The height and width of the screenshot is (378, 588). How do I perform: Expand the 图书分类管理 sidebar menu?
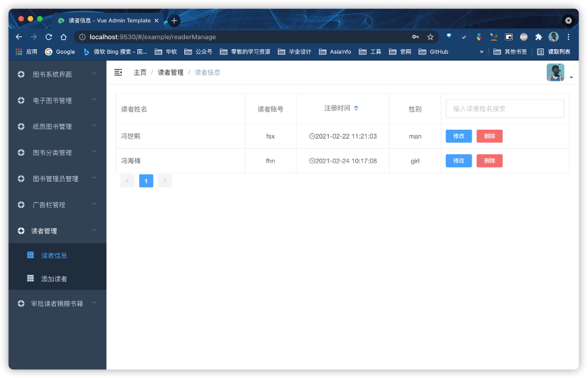point(57,153)
